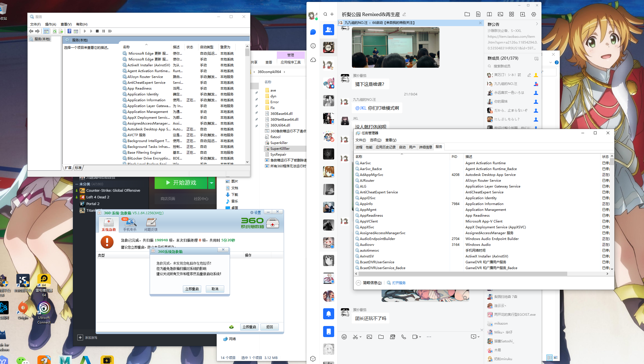Toggle the show/hide console tree button

[46, 31]
